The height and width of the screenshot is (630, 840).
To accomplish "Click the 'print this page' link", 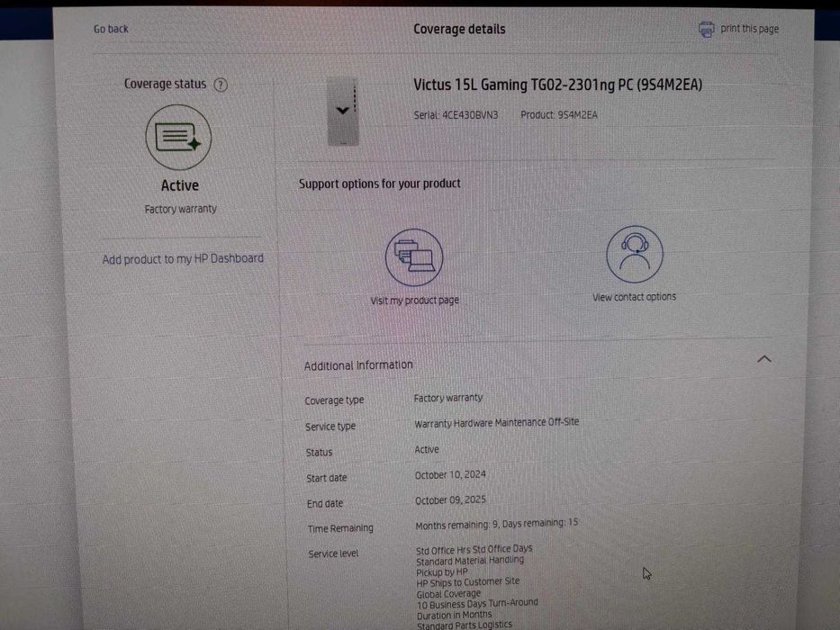I will tap(749, 29).
